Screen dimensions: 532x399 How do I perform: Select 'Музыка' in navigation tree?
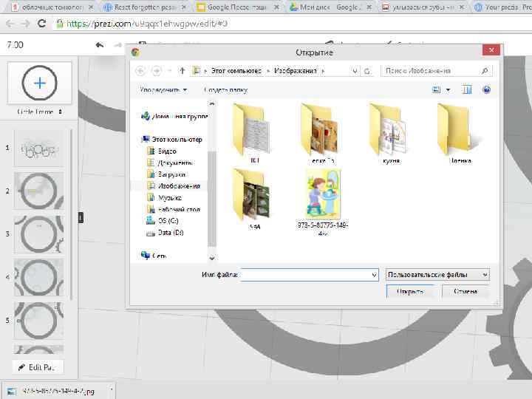coord(165,197)
